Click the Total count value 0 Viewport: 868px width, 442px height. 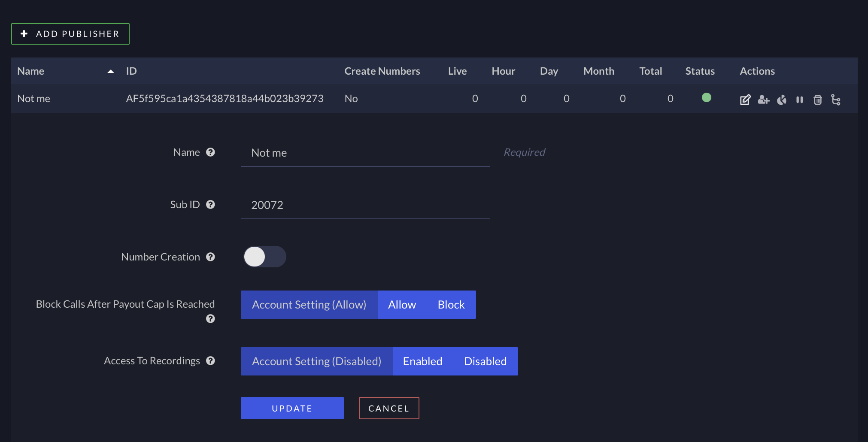coord(671,99)
